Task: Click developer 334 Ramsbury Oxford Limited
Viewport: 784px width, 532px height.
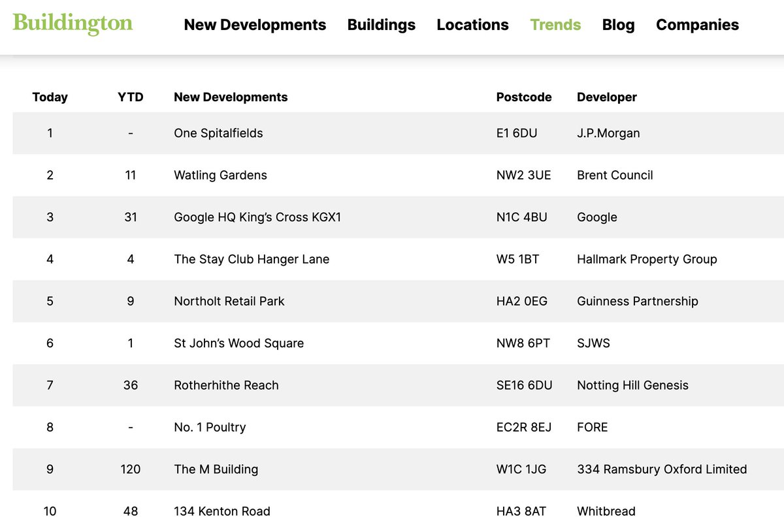Action: point(662,469)
